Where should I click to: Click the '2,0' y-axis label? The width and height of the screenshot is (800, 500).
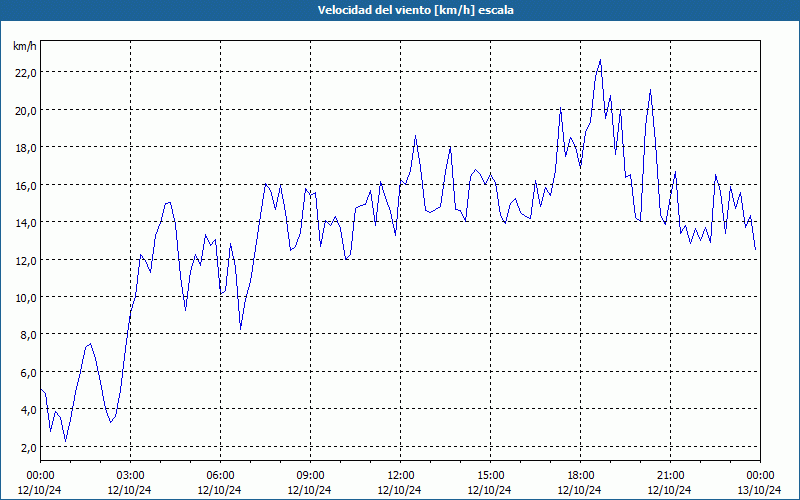click(x=28, y=447)
